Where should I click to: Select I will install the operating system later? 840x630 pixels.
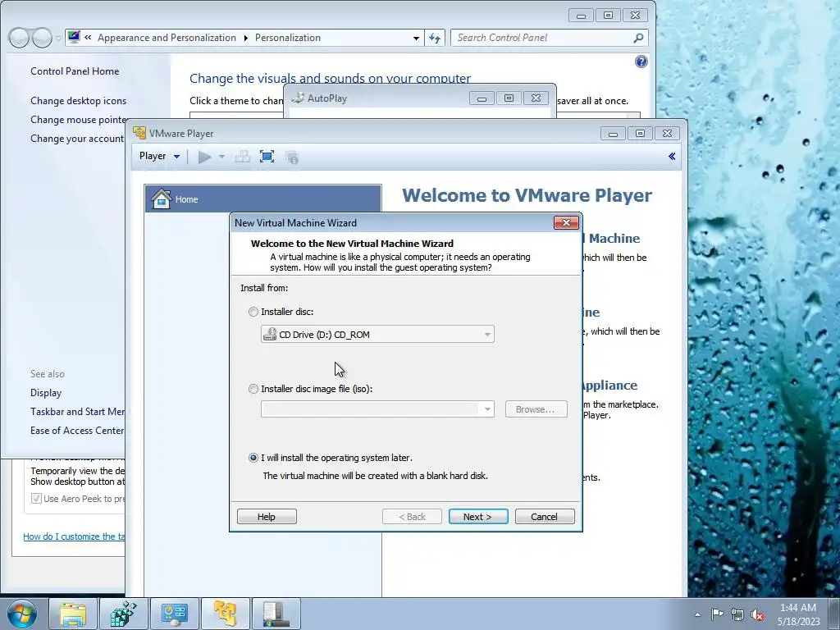[x=253, y=458]
